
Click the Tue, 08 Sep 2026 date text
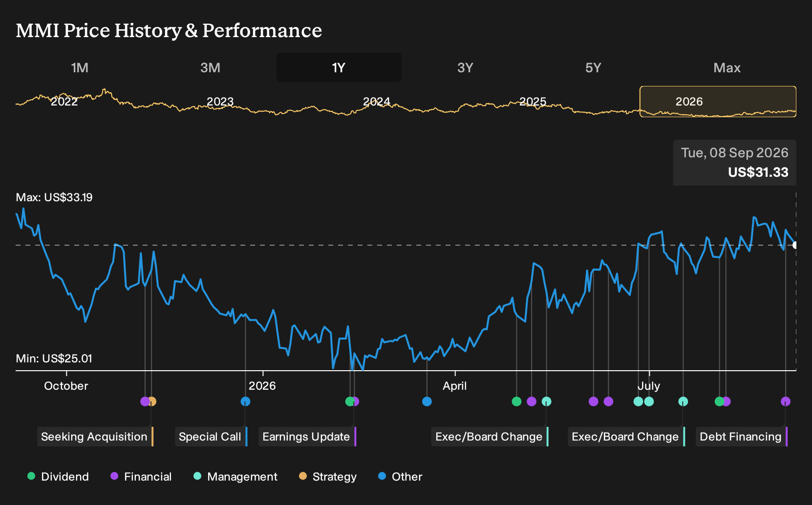[x=735, y=153]
